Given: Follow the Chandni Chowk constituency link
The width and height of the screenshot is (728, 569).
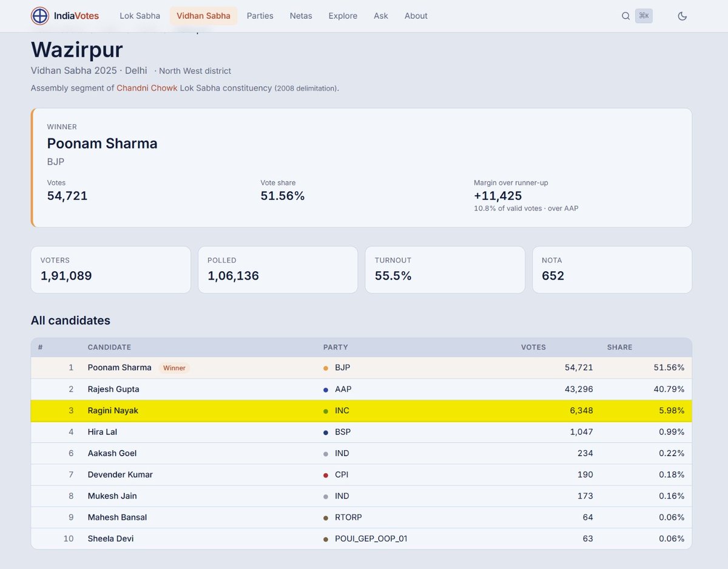Looking at the screenshot, I should [147, 88].
